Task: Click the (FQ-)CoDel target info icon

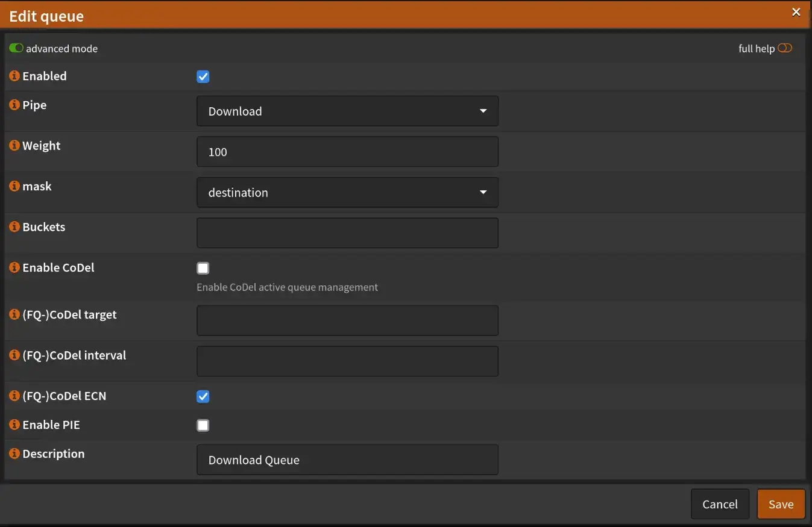Action: click(x=14, y=314)
